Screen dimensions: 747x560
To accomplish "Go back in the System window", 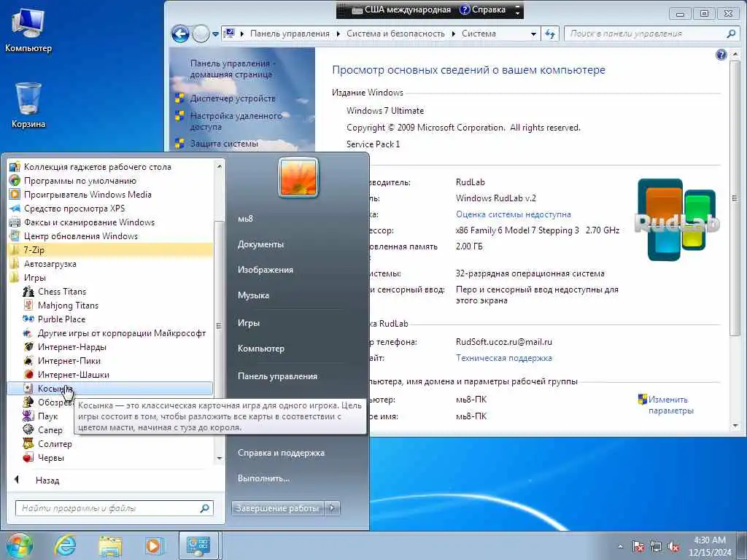I will (x=181, y=34).
